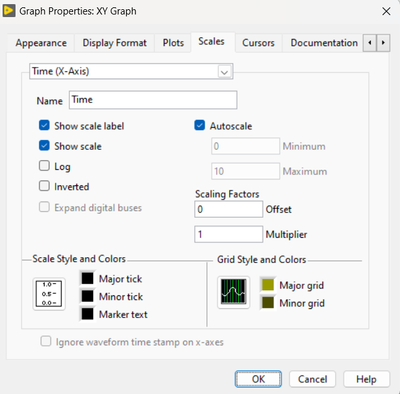400x394 pixels.
Task: Click the Scaling Factors label
Action: pyautogui.click(x=227, y=194)
